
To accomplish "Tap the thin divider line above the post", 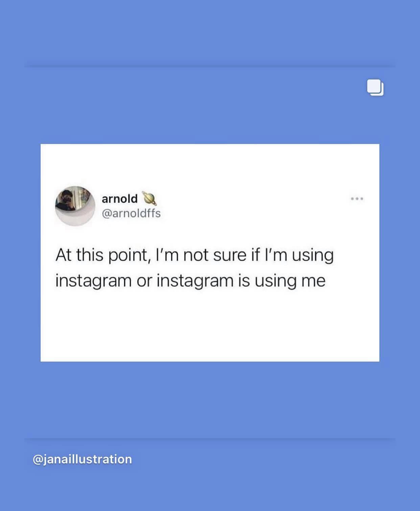I will click(210, 66).
